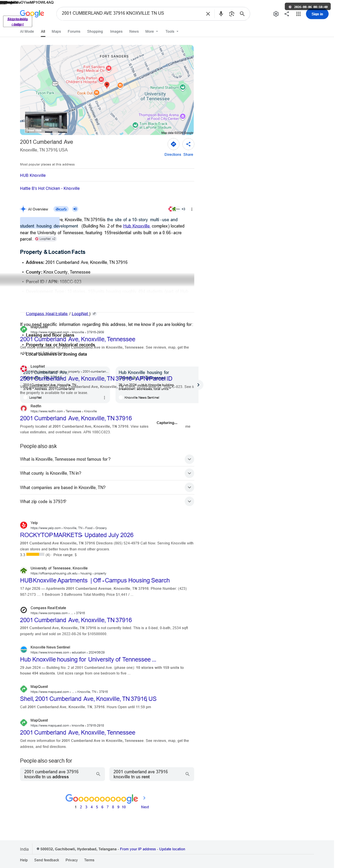Open Street View thumbnail on map
Screen dimensions: 338x868
coord(46,123)
